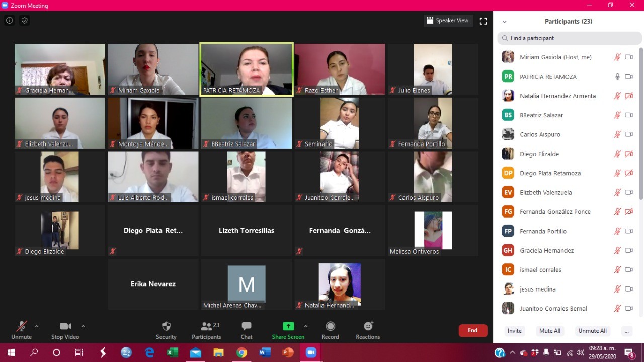Open the Security shield menu
The height and width of the screenshot is (362, 644).
(x=166, y=330)
